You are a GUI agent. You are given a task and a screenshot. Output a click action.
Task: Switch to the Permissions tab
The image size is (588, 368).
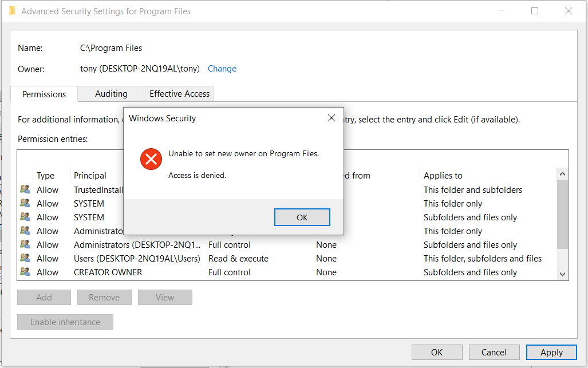[44, 94]
